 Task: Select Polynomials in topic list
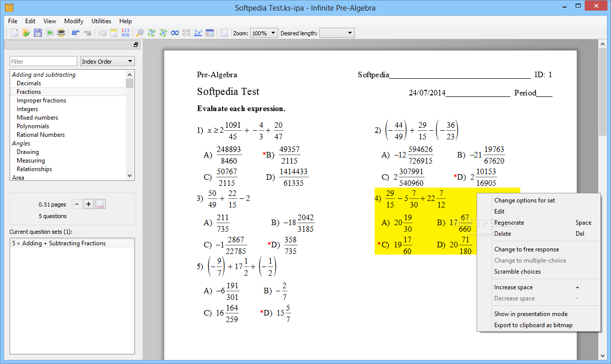(33, 126)
